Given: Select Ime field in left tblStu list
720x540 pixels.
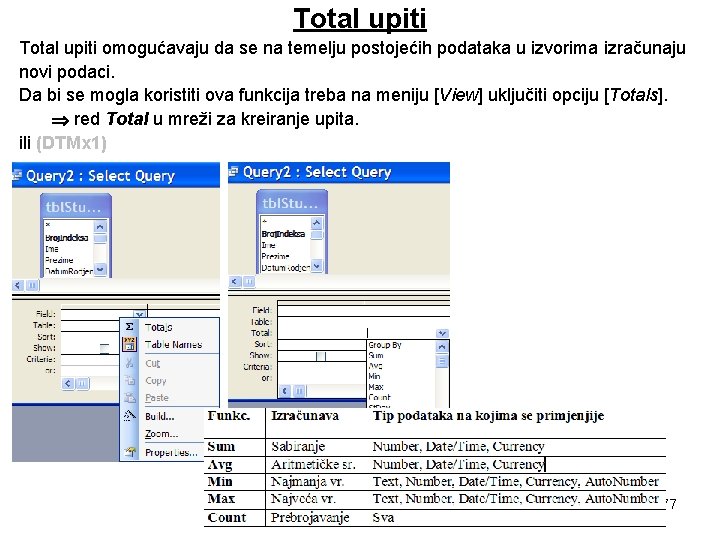Looking at the screenshot, I should pos(52,249).
